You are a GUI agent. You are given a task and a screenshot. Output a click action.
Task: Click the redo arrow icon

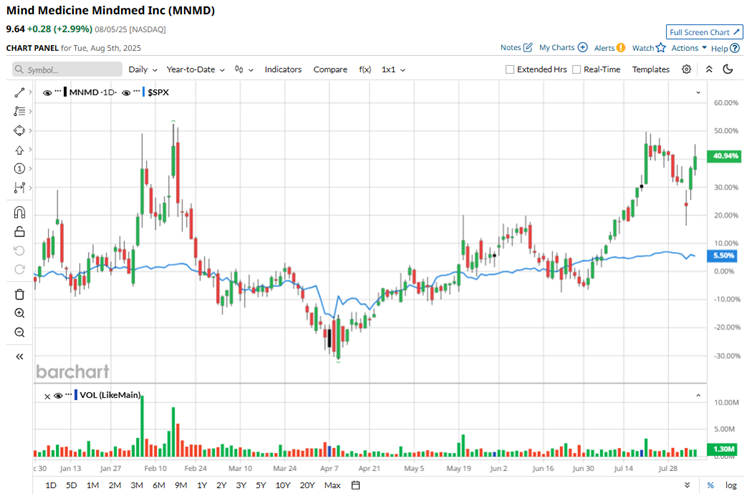(x=19, y=269)
